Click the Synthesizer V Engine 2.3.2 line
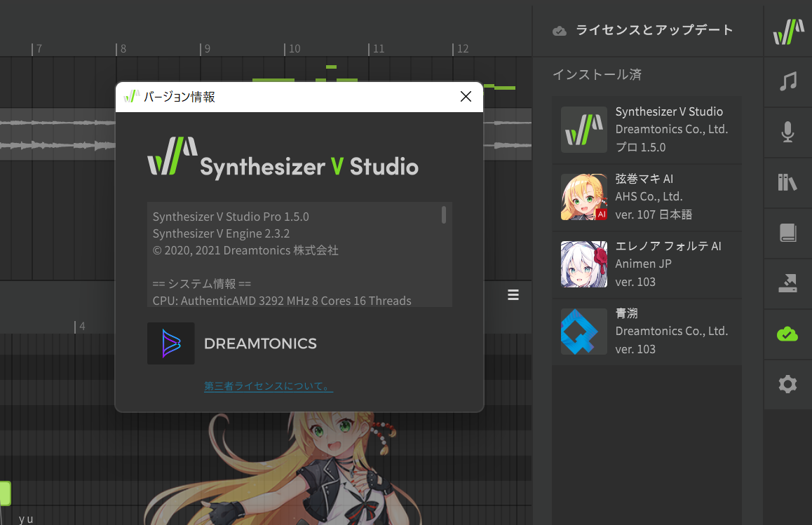The width and height of the screenshot is (812, 525). pyautogui.click(x=221, y=233)
